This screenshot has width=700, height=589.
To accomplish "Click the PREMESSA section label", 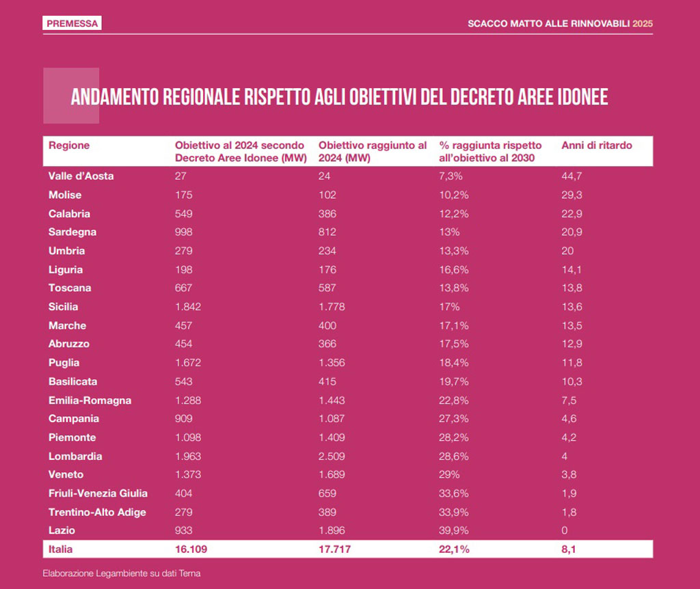I will 72,23.
